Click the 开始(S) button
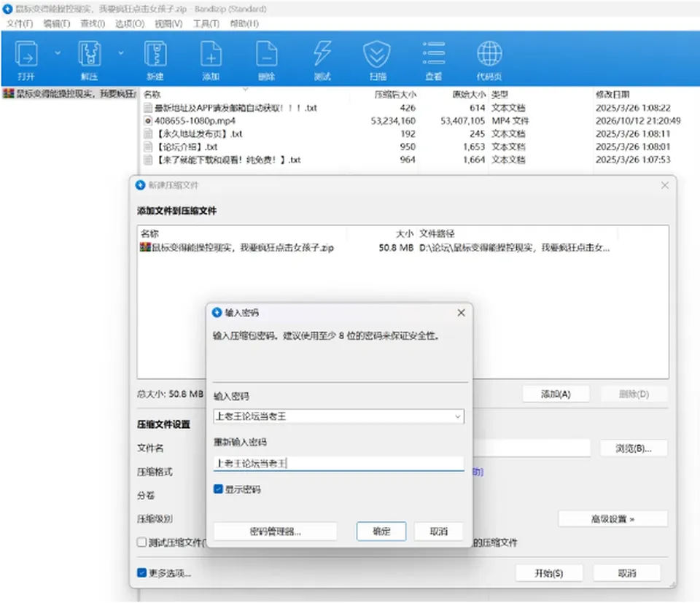700x603 pixels. [x=549, y=573]
